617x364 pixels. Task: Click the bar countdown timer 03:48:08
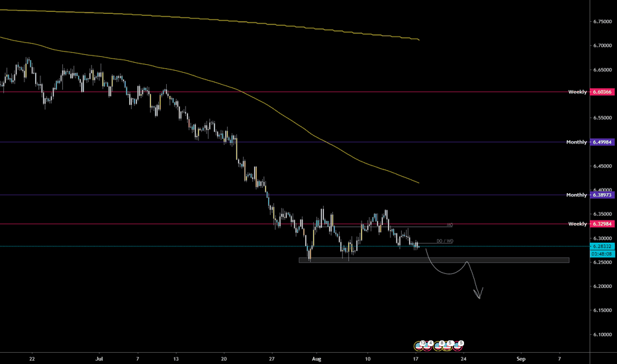602,254
